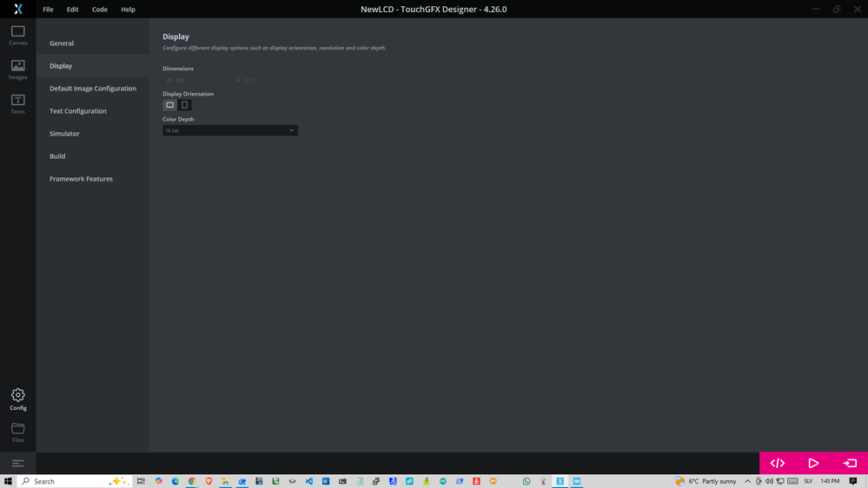
Task: Open Framework Features section
Action: tap(93, 179)
